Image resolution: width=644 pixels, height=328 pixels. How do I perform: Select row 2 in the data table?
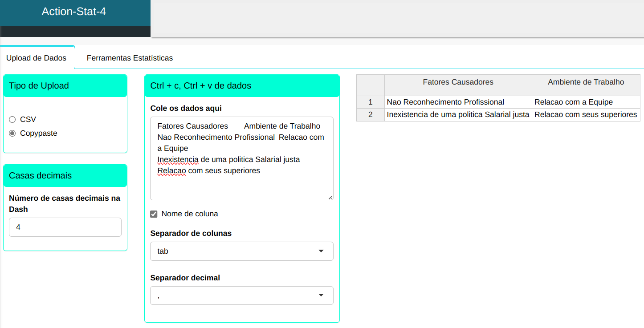[370, 115]
